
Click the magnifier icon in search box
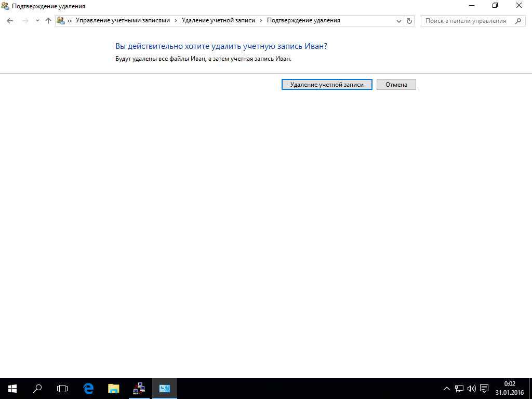(517, 21)
